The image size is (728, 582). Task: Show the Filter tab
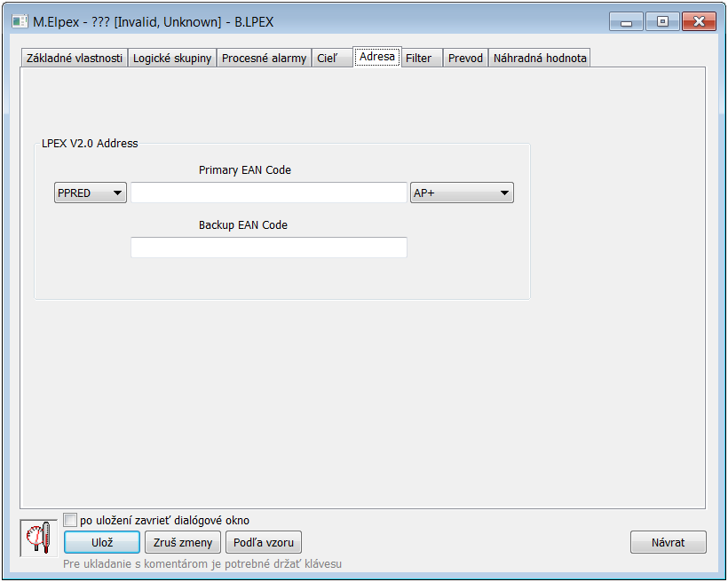pyautogui.click(x=418, y=59)
